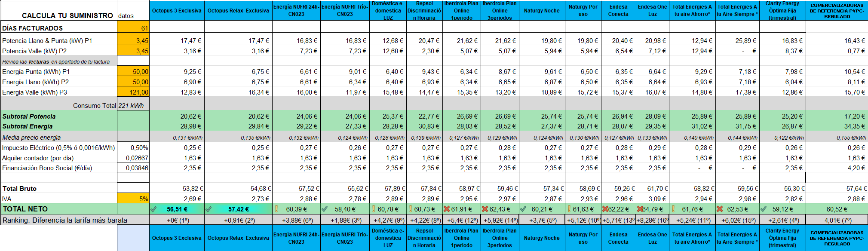Select the IVA 5% input cell
The width and height of the screenshot is (868, 251).
click(x=133, y=199)
